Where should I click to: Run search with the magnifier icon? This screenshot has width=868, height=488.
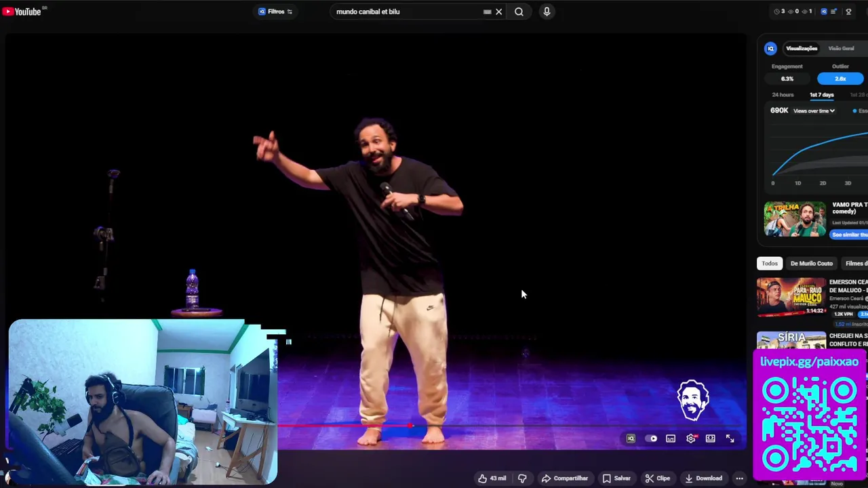point(519,12)
